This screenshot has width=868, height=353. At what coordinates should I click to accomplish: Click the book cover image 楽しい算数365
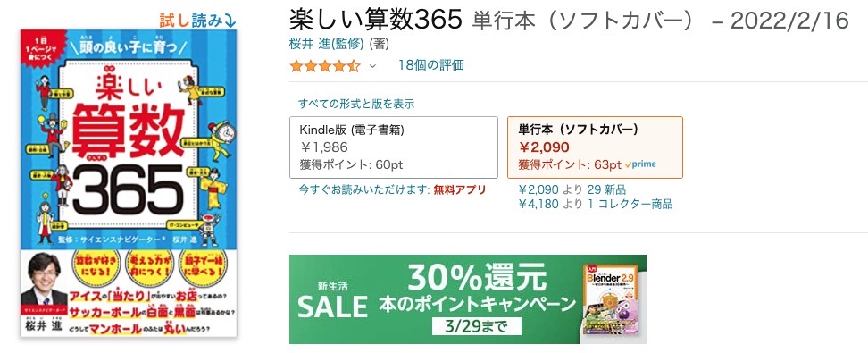pos(129,183)
